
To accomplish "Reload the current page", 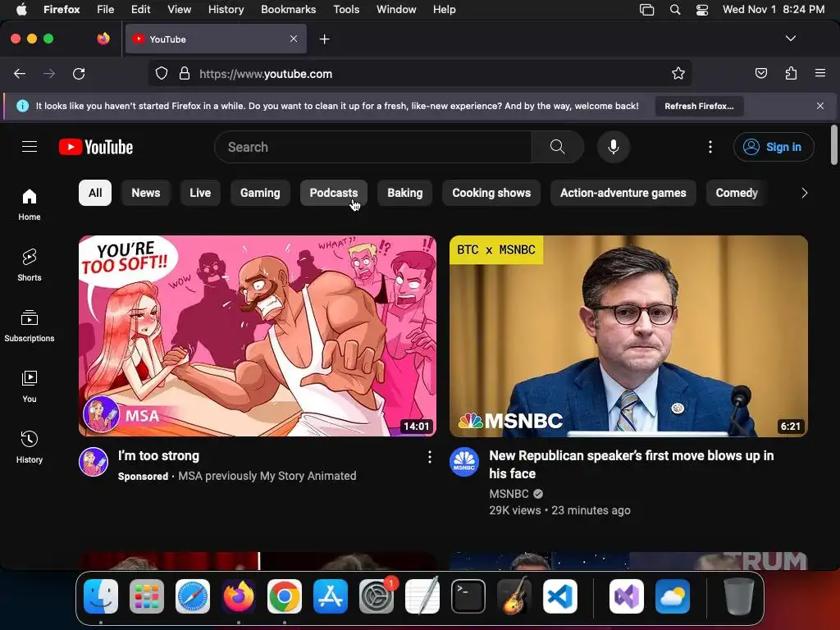I will [x=79, y=73].
